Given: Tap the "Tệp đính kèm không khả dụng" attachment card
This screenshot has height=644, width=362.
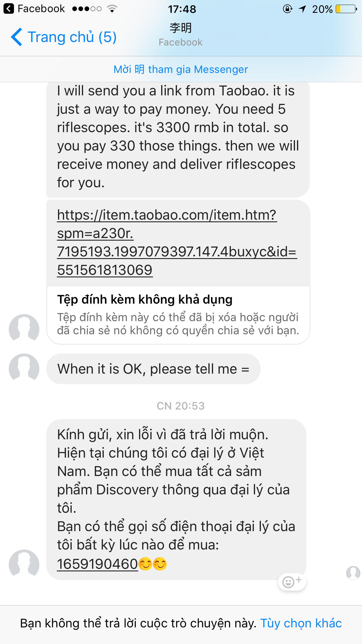Looking at the screenshot, I should pos(178,315).
